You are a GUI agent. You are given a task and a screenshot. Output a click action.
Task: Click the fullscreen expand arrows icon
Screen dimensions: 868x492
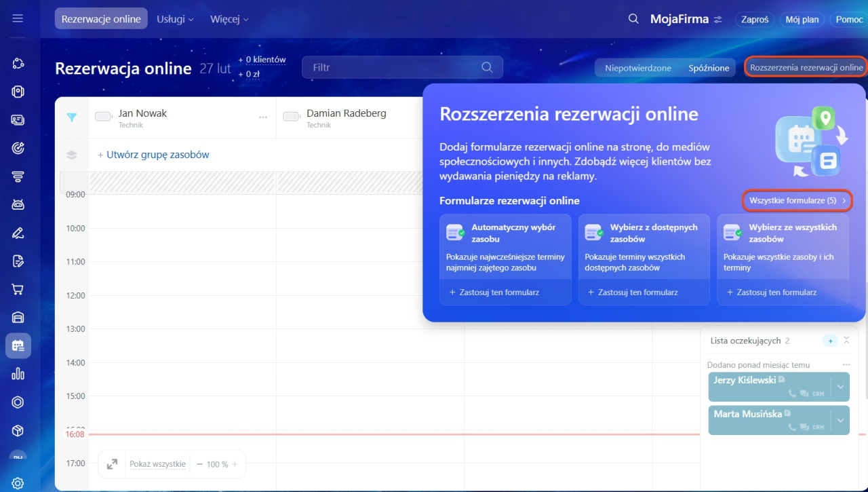(113, 464)
